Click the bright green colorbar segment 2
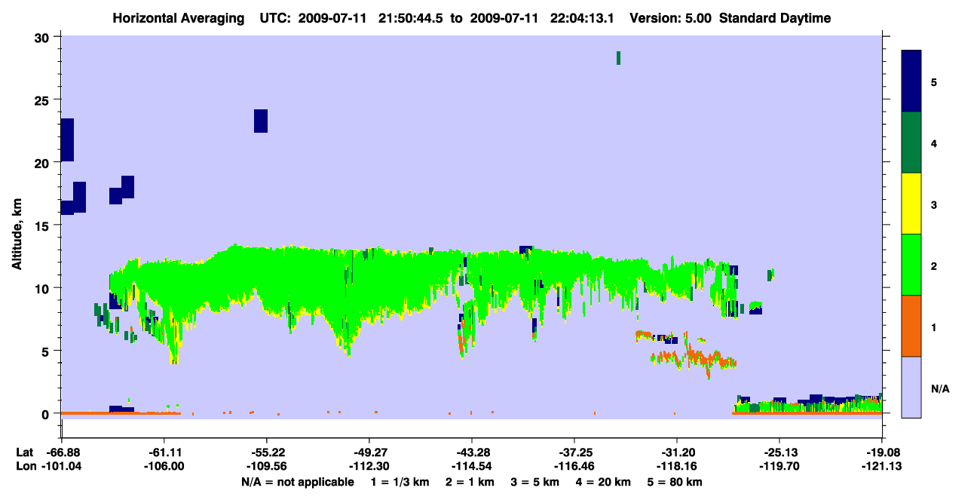 tap(911, 265)
